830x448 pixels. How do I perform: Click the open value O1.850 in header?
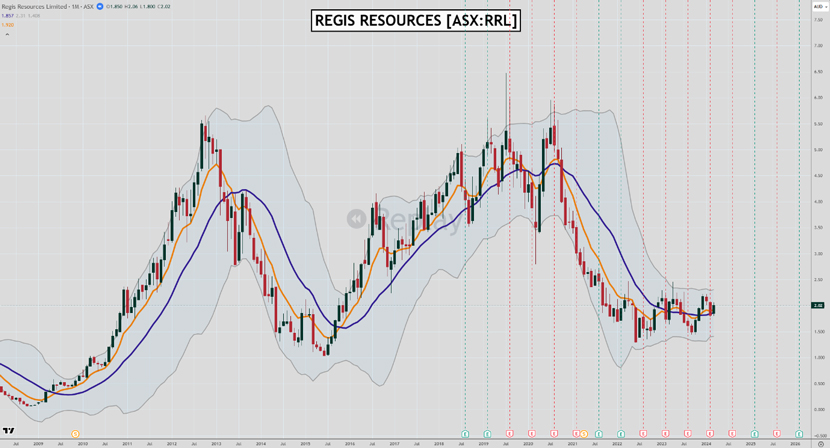click(x=114, y=6)
